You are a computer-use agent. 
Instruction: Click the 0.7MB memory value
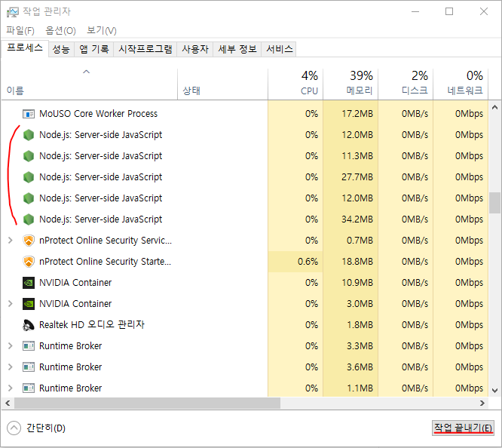pyautogui.click(x=360, y=241)
